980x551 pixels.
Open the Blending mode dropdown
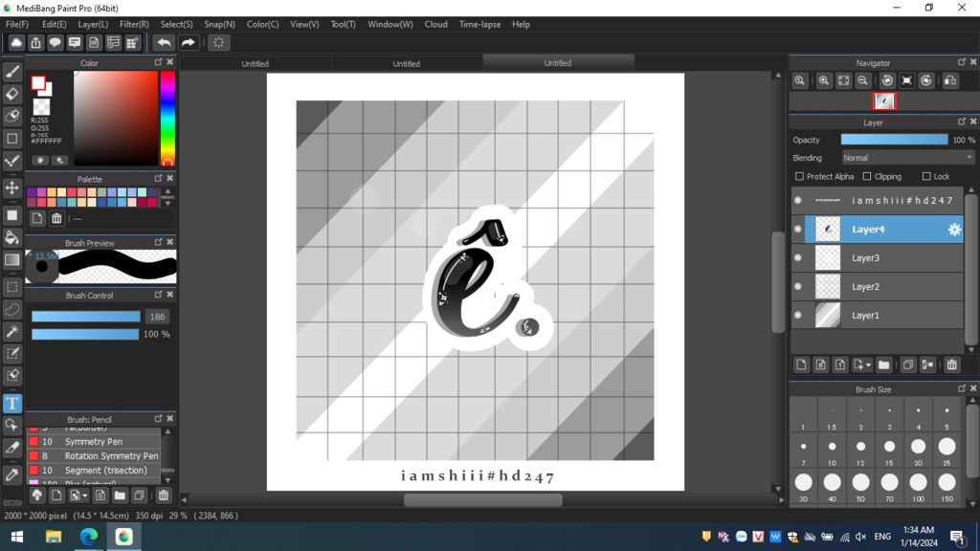(x=908, y=158)
